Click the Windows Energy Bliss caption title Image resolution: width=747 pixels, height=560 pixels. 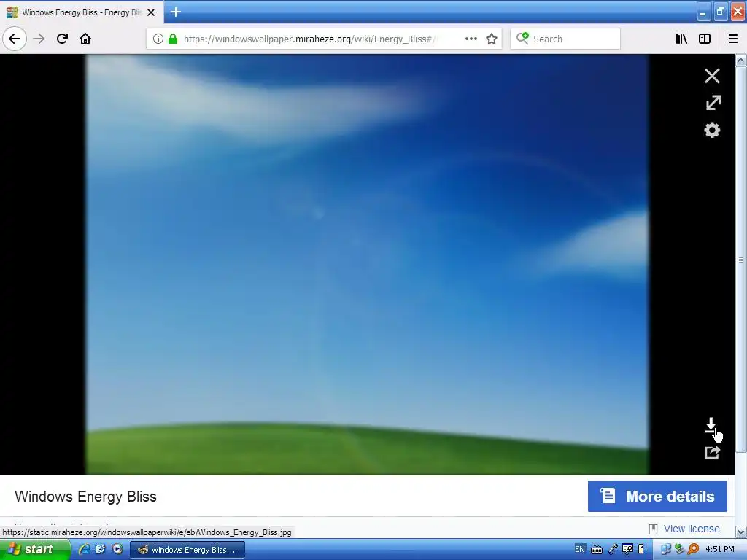[x=86, y=496]
